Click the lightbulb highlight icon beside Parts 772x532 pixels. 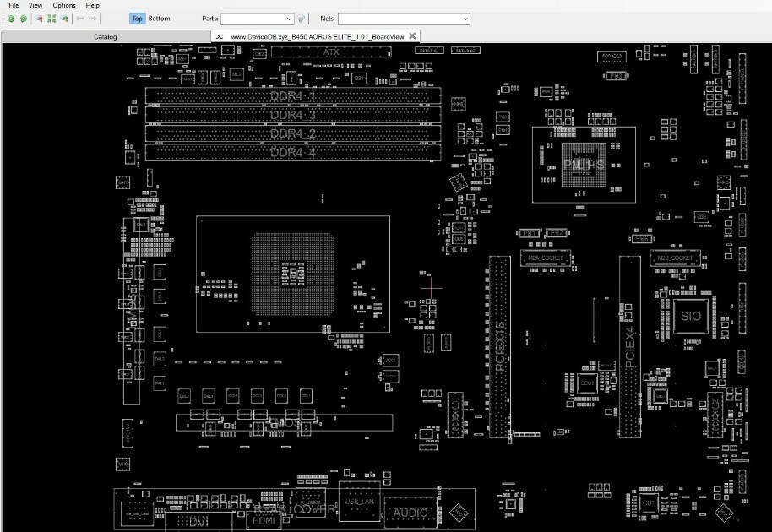[302, 19]
